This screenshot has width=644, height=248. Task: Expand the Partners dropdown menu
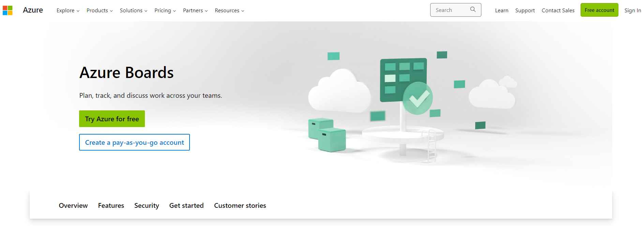tap(195, 11)
